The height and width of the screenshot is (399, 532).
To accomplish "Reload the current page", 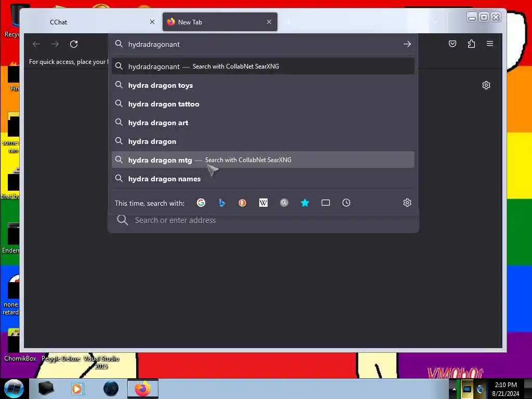I will [74, 44].
